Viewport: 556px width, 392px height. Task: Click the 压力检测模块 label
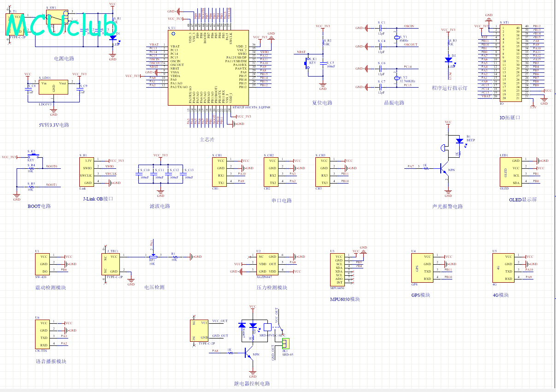coord(272,287)
